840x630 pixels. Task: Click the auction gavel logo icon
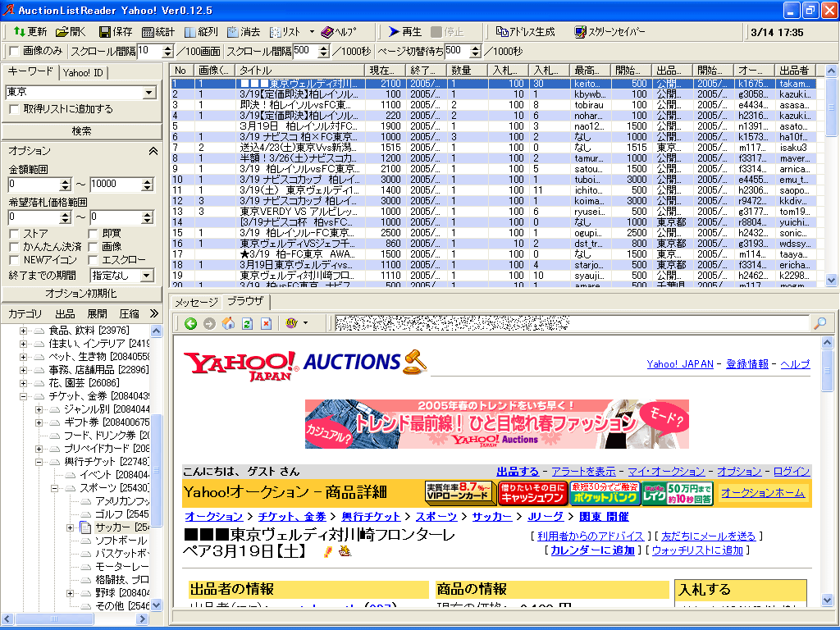click(414, 362)
